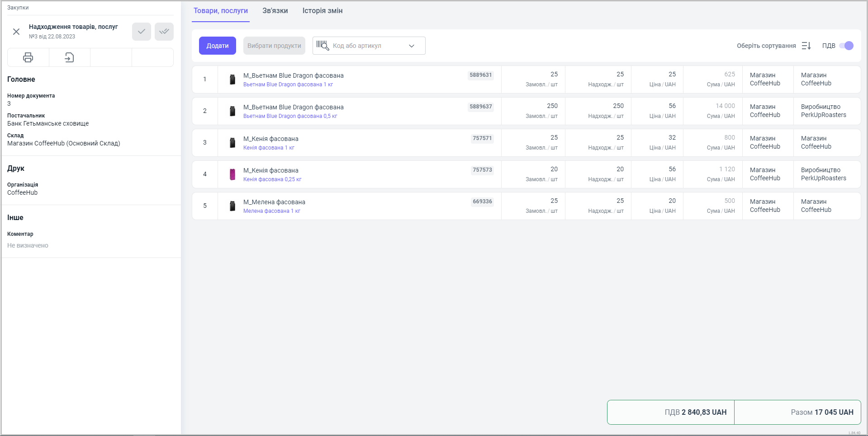Image resolution: width=868 pixels, height=436 pixels.
Task: Toggle the ПДВ switch off
Action: pos(846,46)
